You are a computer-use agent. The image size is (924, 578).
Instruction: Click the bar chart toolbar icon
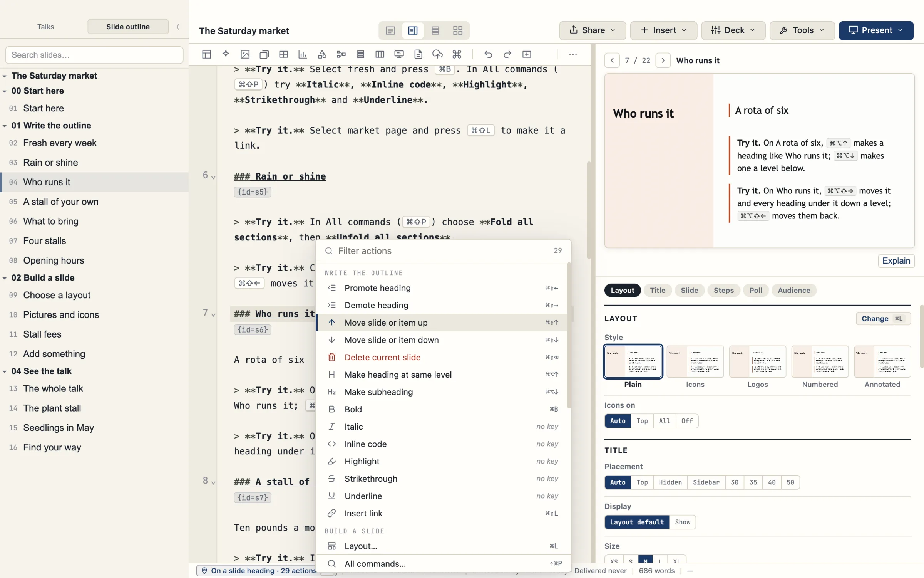(x=303, y=54)
